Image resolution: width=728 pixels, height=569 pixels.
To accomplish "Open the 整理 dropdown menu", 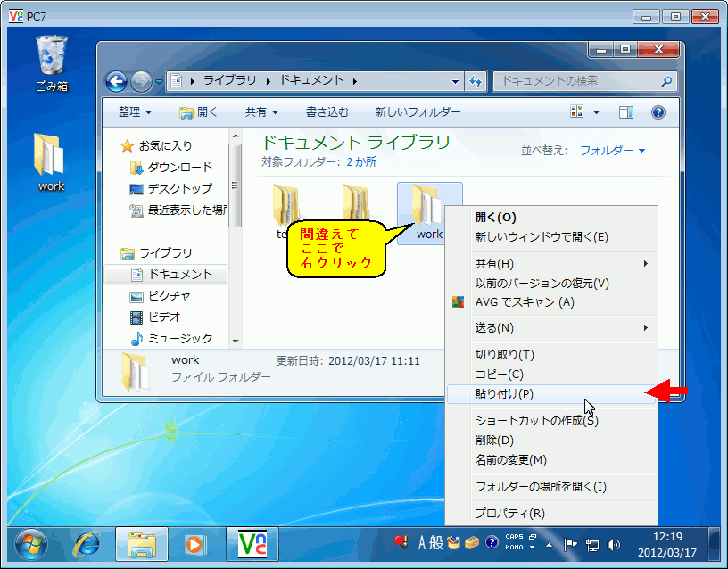I will pos(135,111).
